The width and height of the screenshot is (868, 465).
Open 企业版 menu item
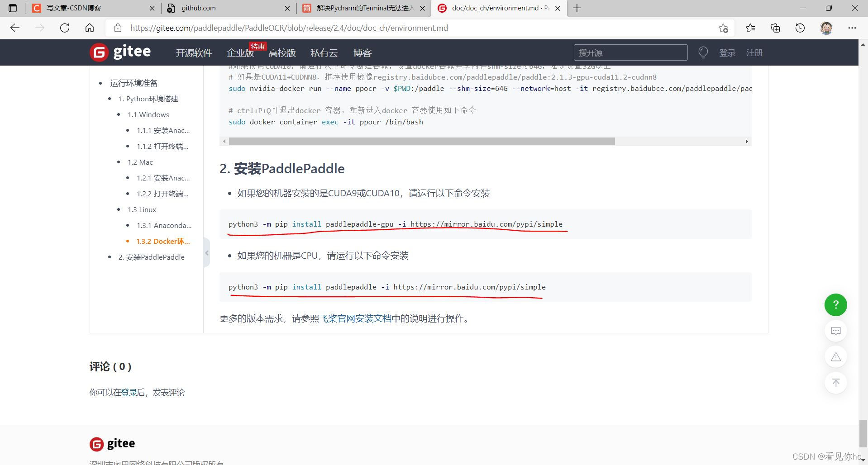(x=240, y=53)
